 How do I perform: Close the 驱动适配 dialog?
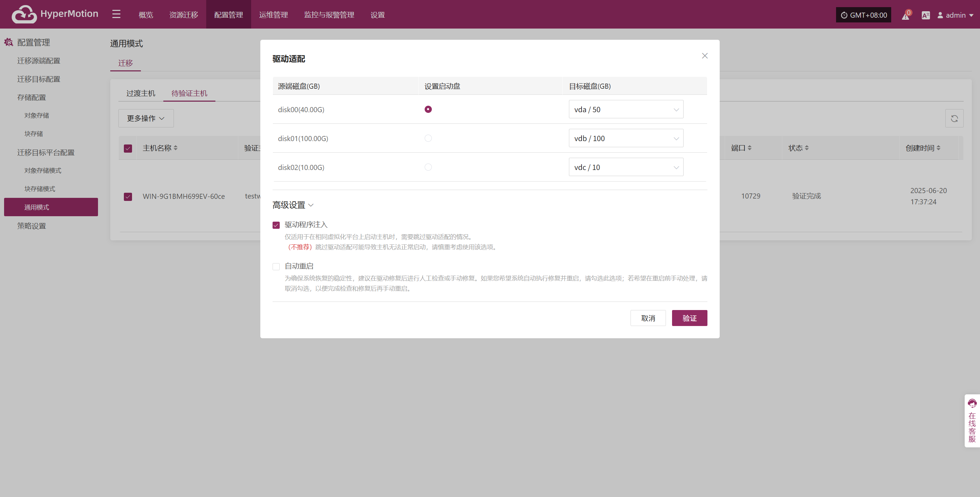705,56
